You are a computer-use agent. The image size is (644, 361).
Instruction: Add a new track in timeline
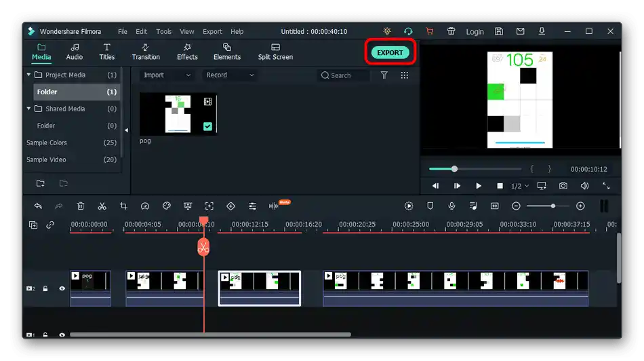(x=33, y=225)
